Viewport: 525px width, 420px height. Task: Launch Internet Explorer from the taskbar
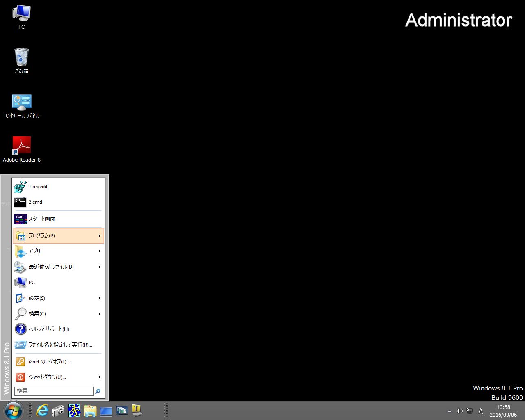42,410
